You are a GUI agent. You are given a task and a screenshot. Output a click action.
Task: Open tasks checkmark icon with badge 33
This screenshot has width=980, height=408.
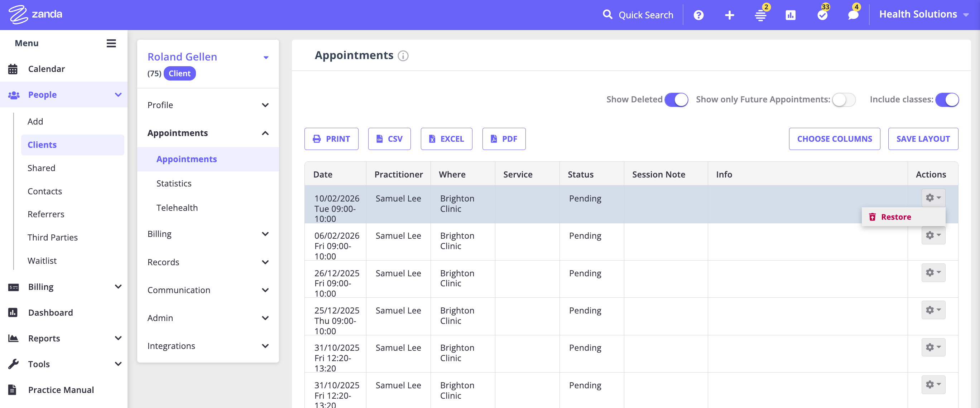click(822, 15)
